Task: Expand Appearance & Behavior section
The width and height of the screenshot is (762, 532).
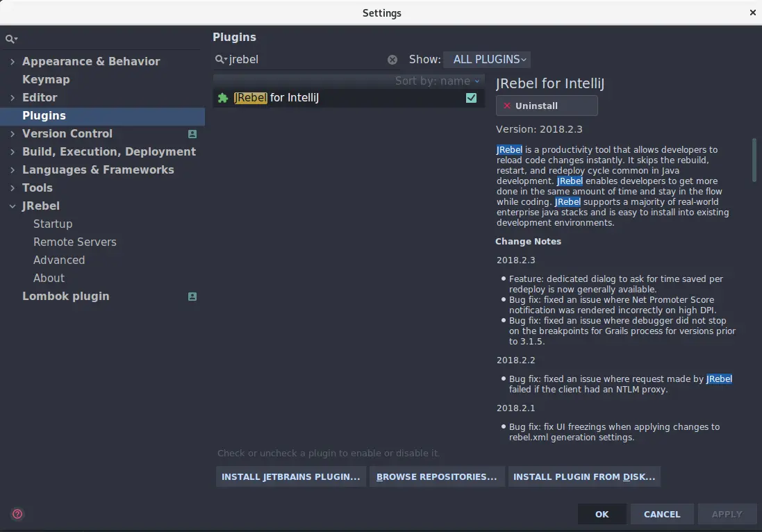Action: click(13, 62)
